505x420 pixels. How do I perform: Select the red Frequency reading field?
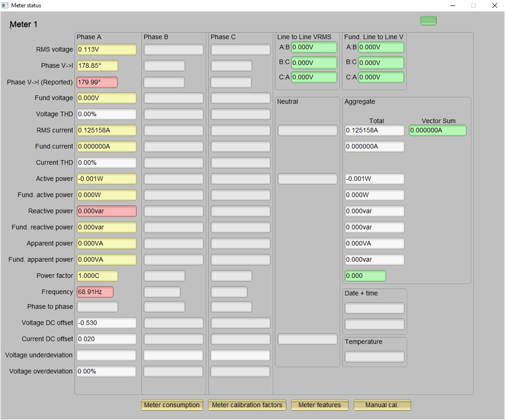[x=96, y=292]
